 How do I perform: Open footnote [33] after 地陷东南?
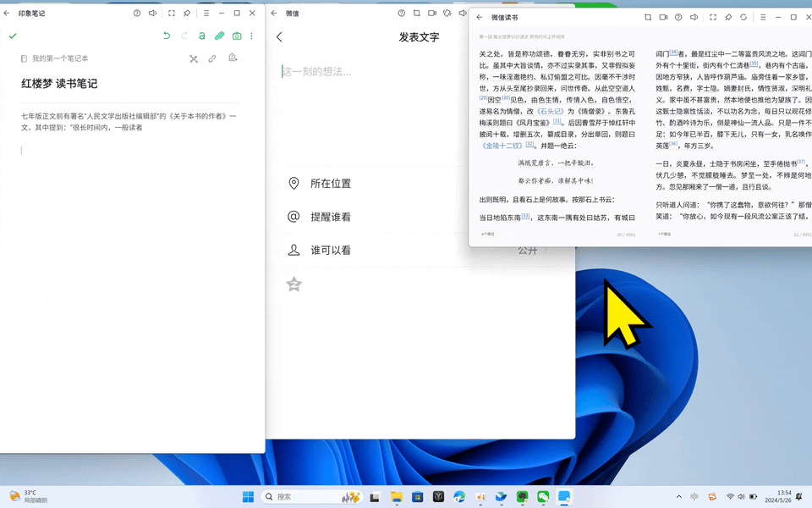(525, 216)
